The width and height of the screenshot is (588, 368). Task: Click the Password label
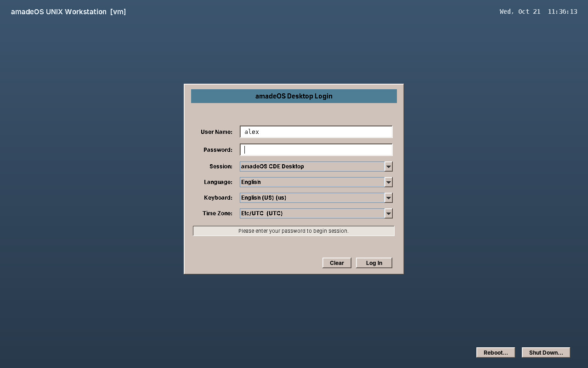pos(218,150)
